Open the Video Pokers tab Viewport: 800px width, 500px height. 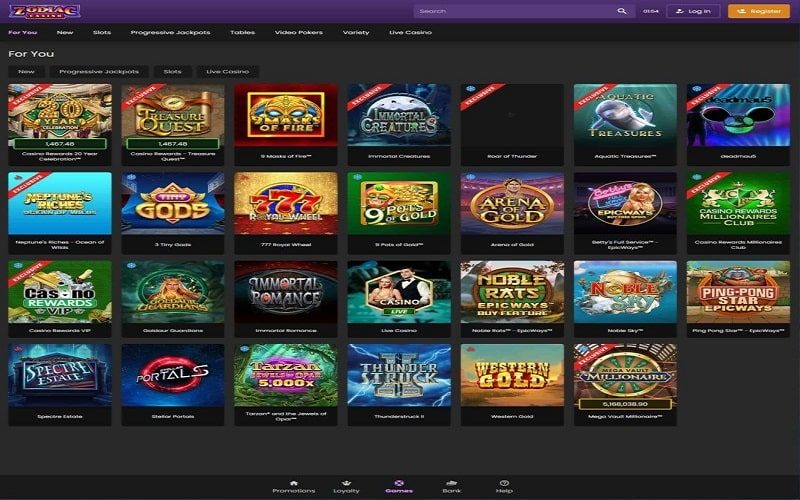(298, 32)
